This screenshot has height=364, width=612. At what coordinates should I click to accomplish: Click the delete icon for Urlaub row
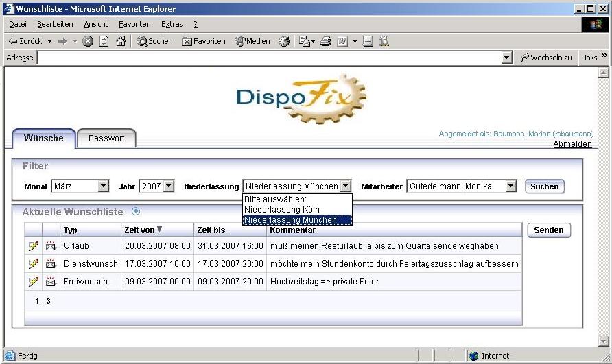click(50, 246)
